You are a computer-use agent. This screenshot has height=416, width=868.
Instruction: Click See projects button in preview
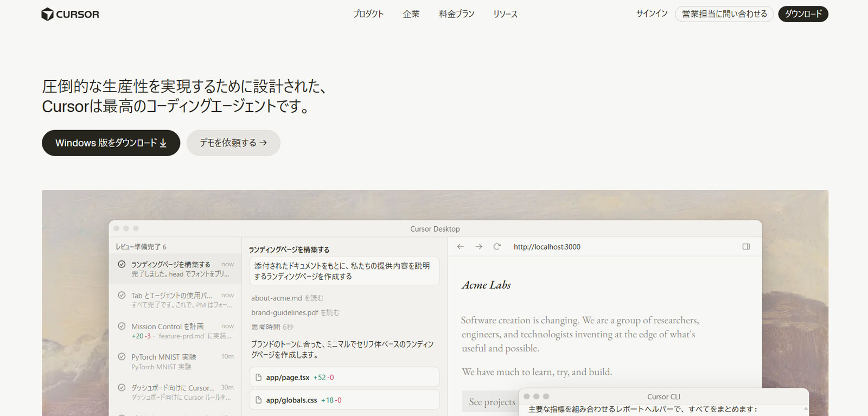click(x=492, y=402)
